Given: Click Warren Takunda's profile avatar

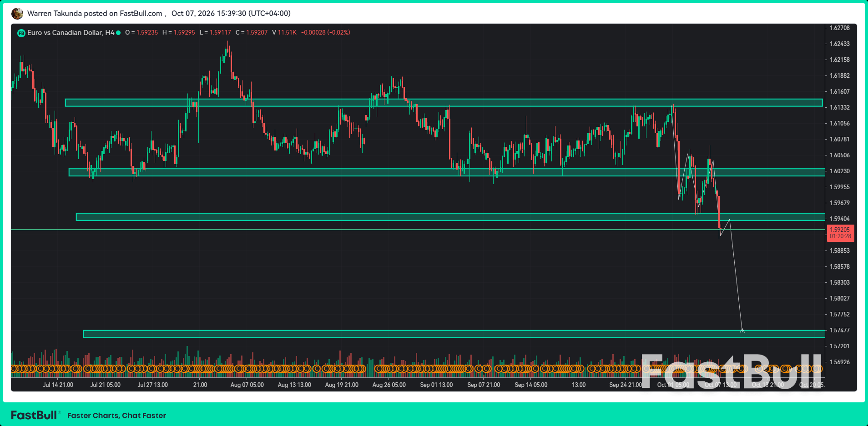Looking at the screenshot, I should [x=17, y=14].
